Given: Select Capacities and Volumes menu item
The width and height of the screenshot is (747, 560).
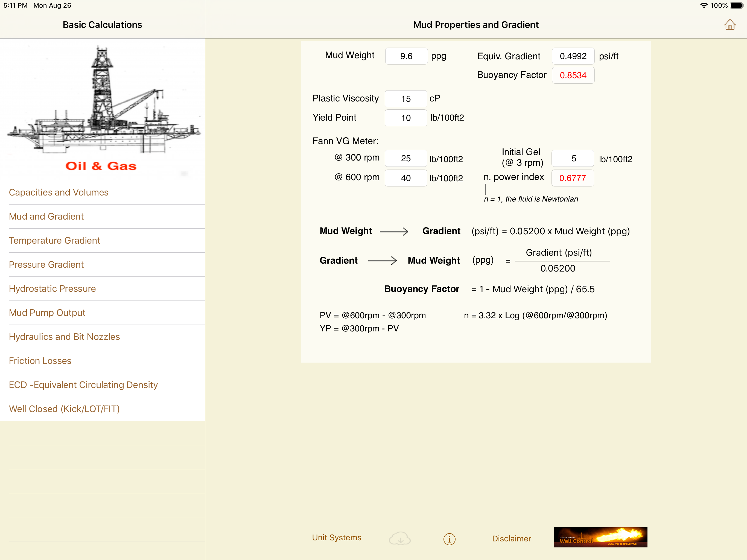Looking at the screenshot, I should [x=59, y=192].
